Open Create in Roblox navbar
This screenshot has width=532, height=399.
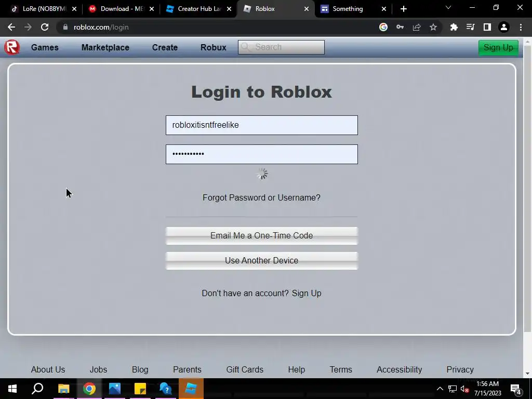[x=165, y=47]
